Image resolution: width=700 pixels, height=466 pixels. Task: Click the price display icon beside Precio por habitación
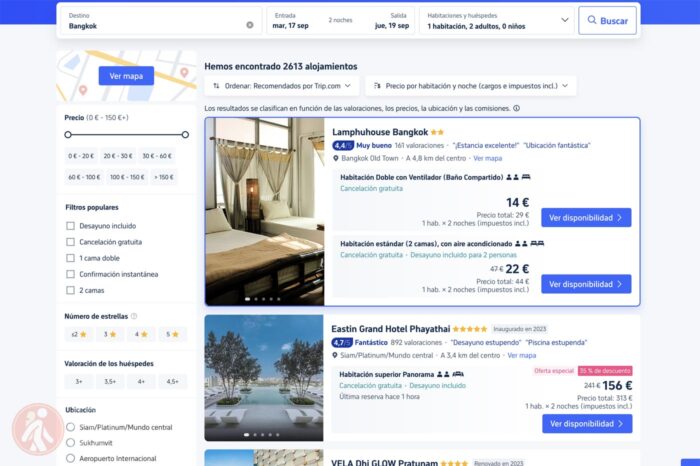pos(377,86)
